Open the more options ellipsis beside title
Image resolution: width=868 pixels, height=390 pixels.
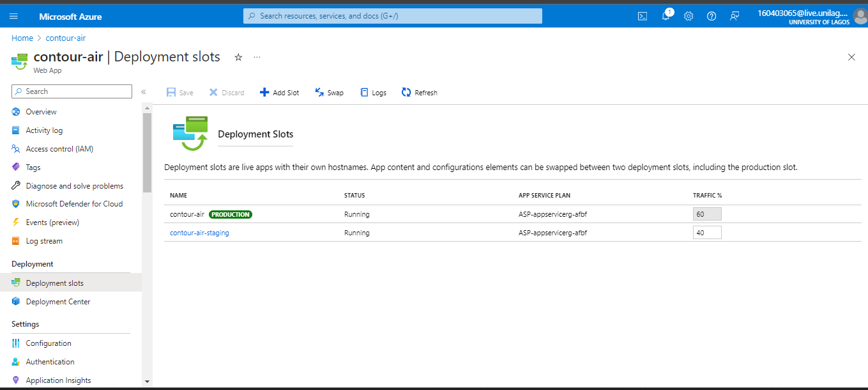click(x=257, y=57)
